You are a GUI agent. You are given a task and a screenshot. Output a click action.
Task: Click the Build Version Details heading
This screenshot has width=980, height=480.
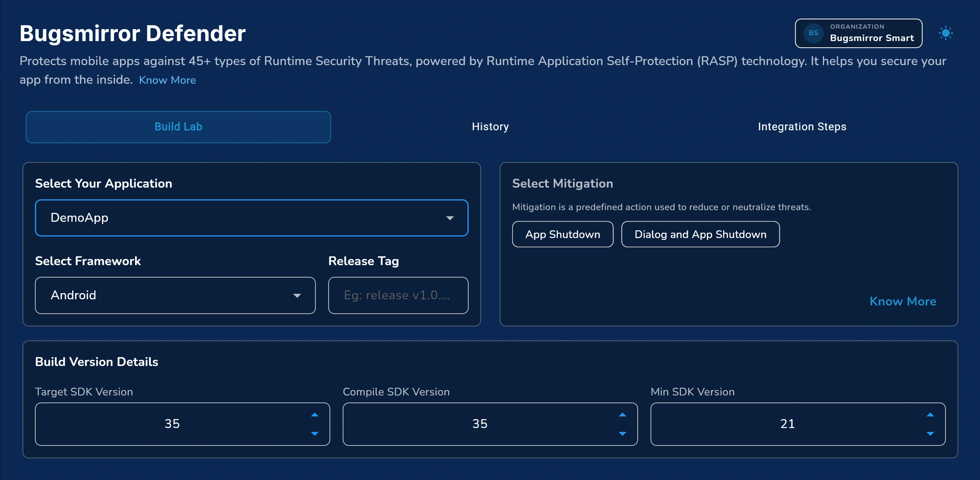97,362
